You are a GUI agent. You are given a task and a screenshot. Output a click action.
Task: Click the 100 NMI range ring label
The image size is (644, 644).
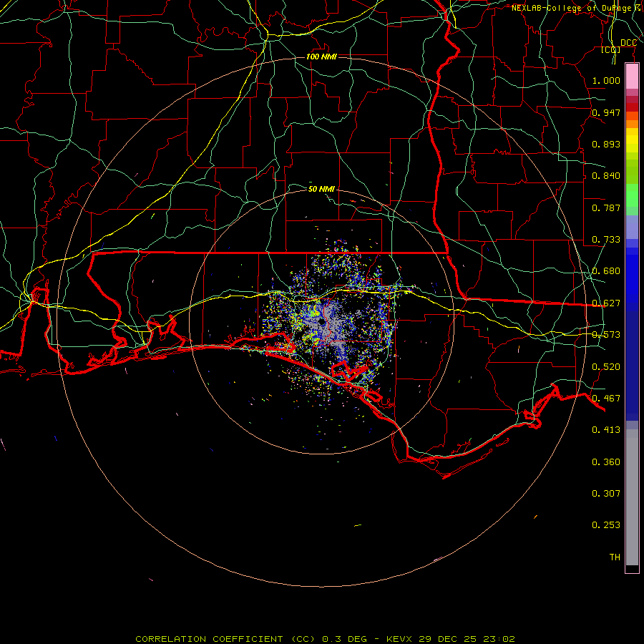click(x=321, y=57)
